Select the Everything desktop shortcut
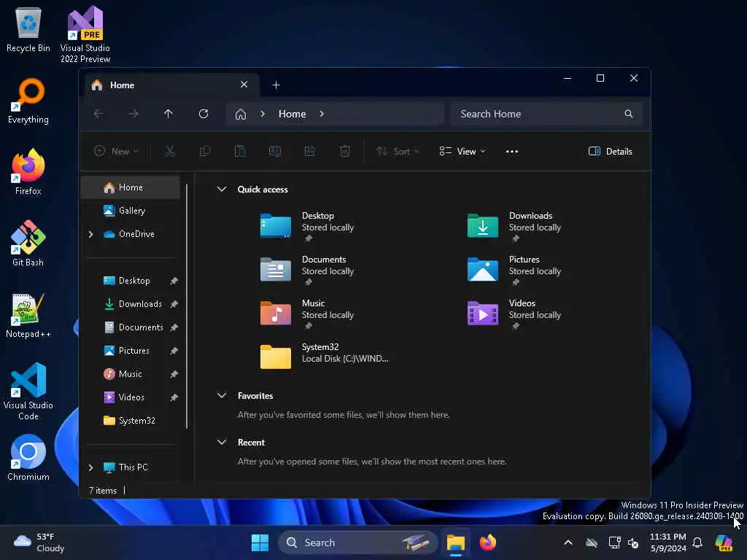Viewport: 747px width, 560px height. click(28, 101)
